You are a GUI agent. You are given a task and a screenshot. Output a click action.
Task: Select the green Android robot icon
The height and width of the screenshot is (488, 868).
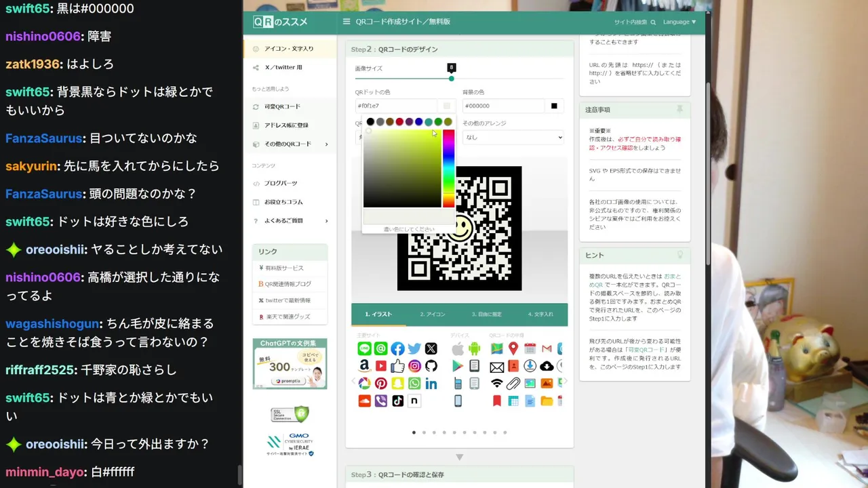pos(474,349)
